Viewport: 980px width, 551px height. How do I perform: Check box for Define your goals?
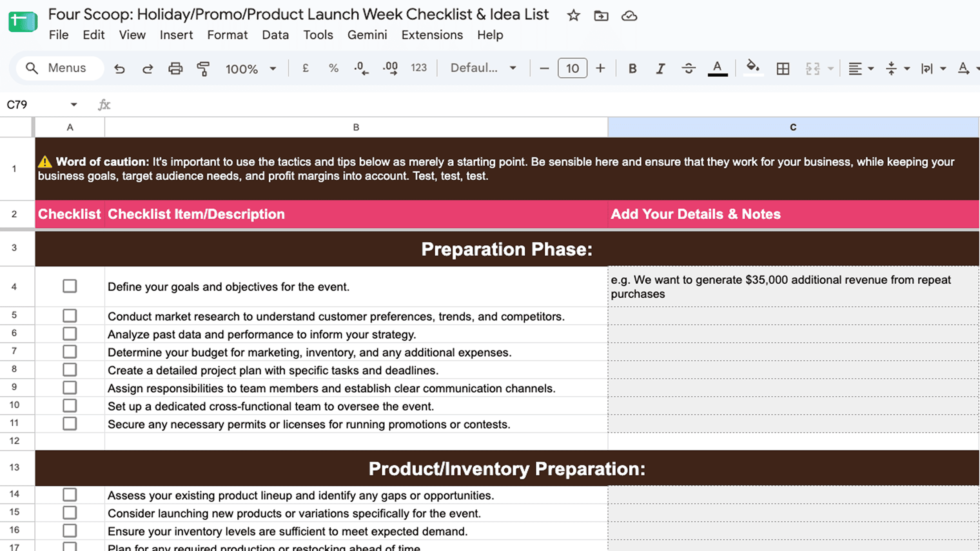pyautogui.click(x=70, y=286)
